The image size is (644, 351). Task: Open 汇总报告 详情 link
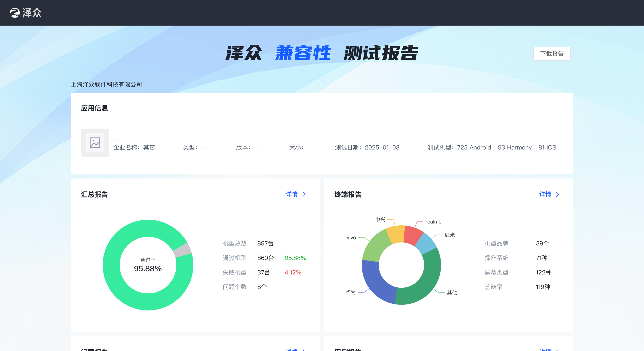[292, 194]
